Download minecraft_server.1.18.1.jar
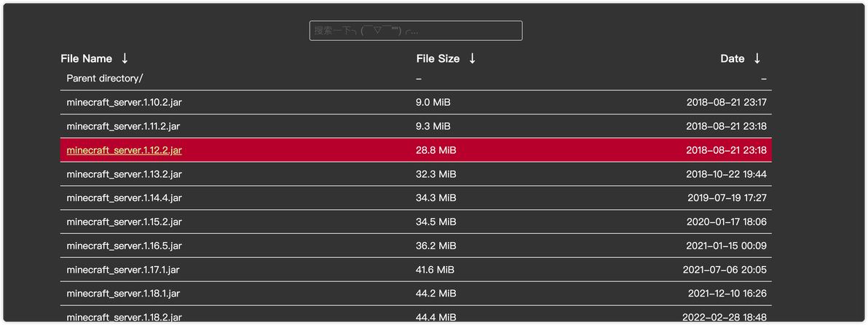868x325 pixels. click(x=123, y=294)
